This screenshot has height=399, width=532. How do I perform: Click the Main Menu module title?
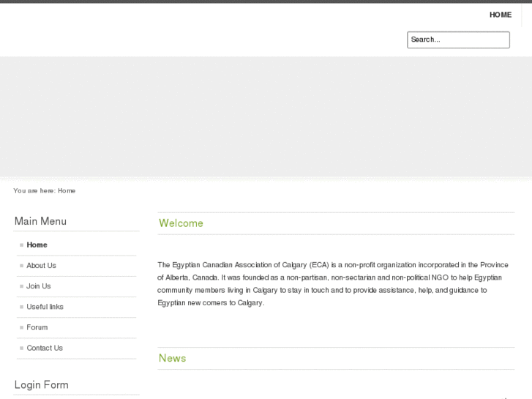tap(40, 221)
